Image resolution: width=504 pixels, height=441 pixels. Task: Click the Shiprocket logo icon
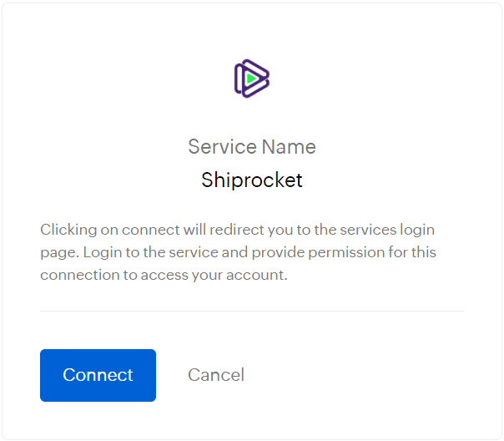[x=251, y=79]
